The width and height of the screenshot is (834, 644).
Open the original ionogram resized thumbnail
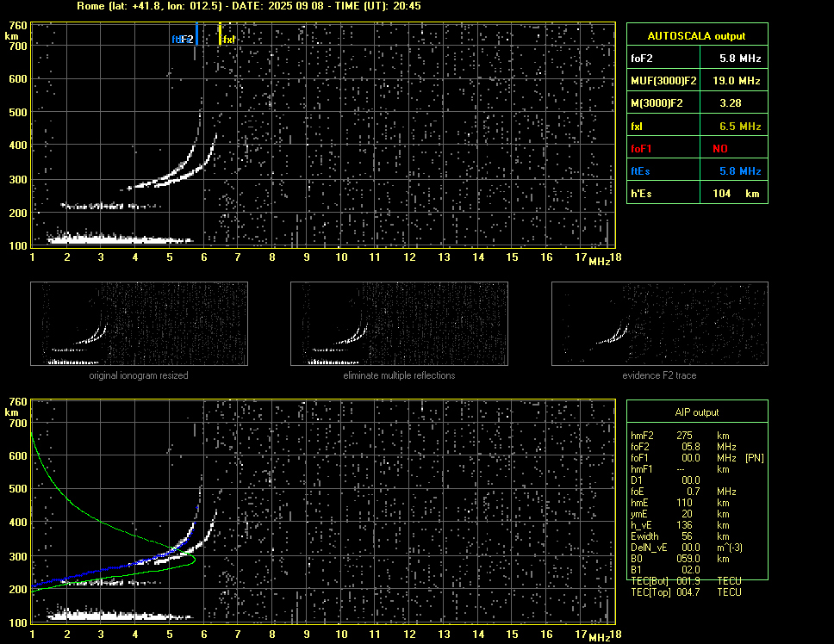click(x=139, y=324)
